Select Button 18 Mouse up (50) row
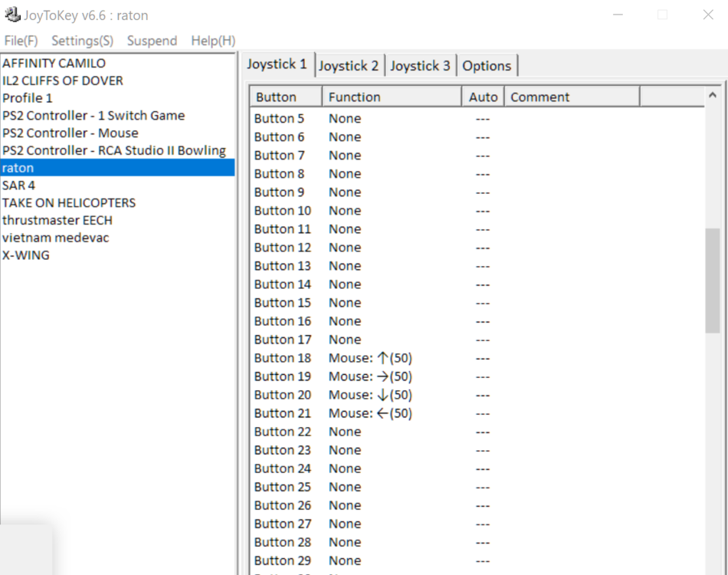 [477, 358]
